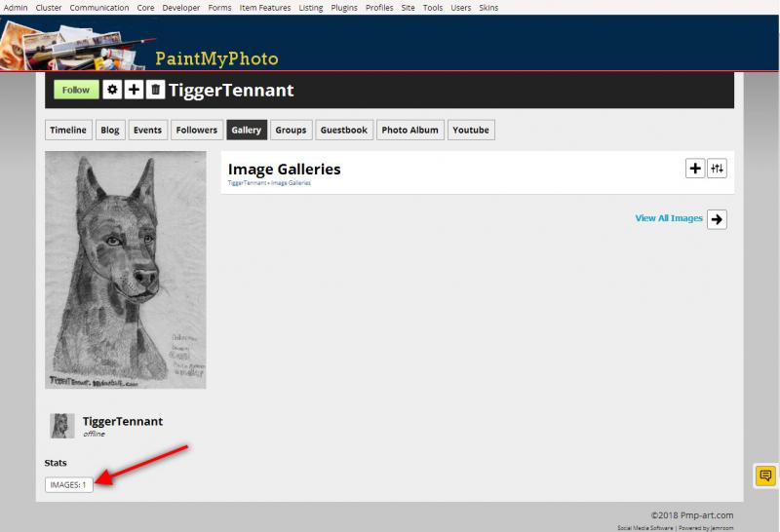Open the yellow chat bubble icon
Screen dimensions: 780x532
coord(765,475)
